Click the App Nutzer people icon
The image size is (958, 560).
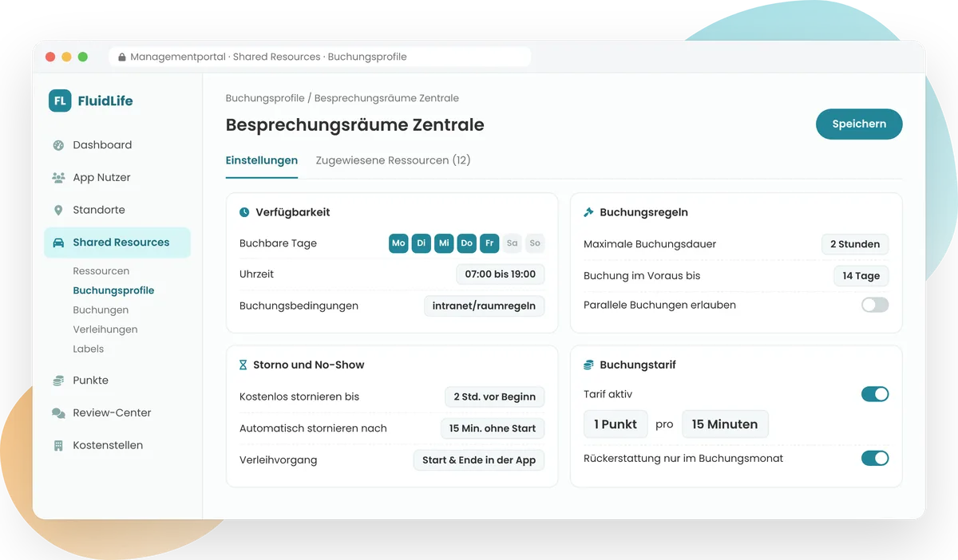pyautogui.click(x=58, y=178)
